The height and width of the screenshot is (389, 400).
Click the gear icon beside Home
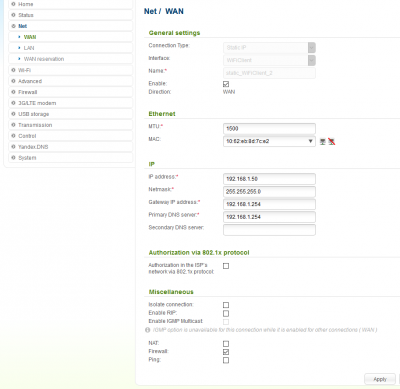point(13,4)
